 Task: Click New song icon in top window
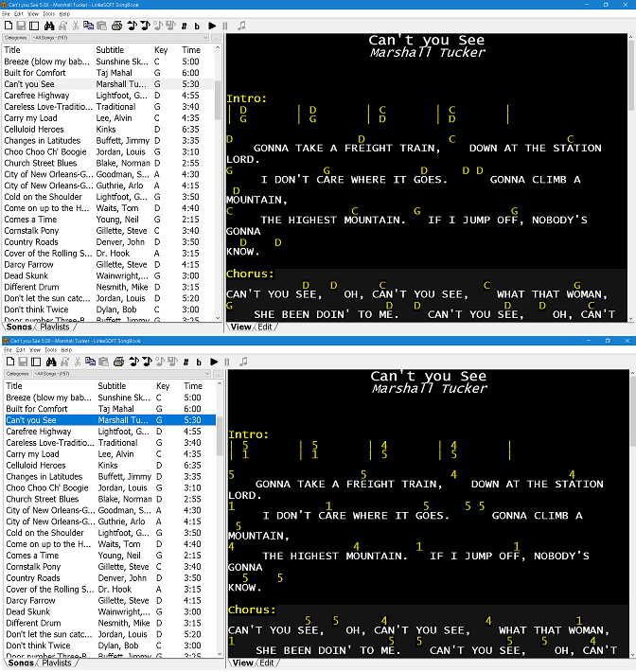tap(9, 26)
